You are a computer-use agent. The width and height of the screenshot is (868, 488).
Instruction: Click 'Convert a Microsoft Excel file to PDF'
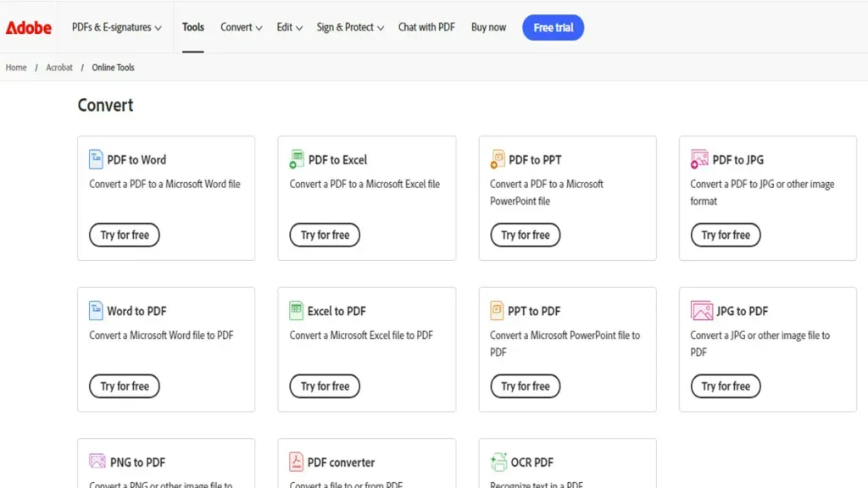click(361, 335)
